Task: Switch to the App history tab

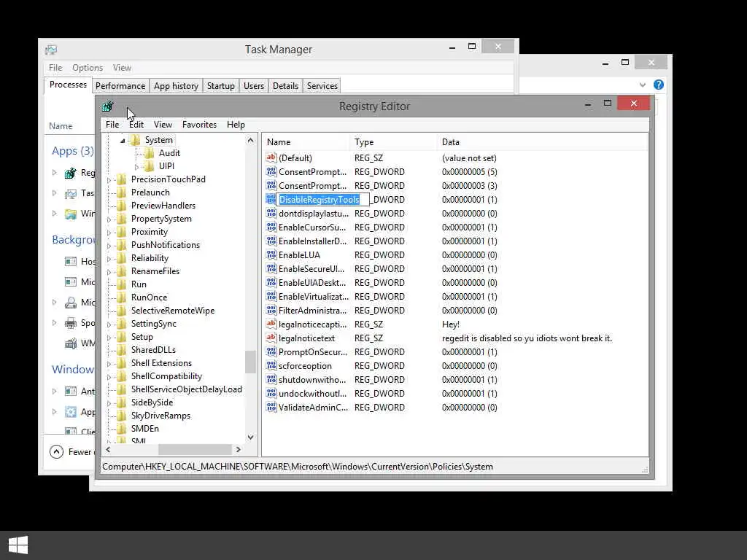Action: click(176, 86)
